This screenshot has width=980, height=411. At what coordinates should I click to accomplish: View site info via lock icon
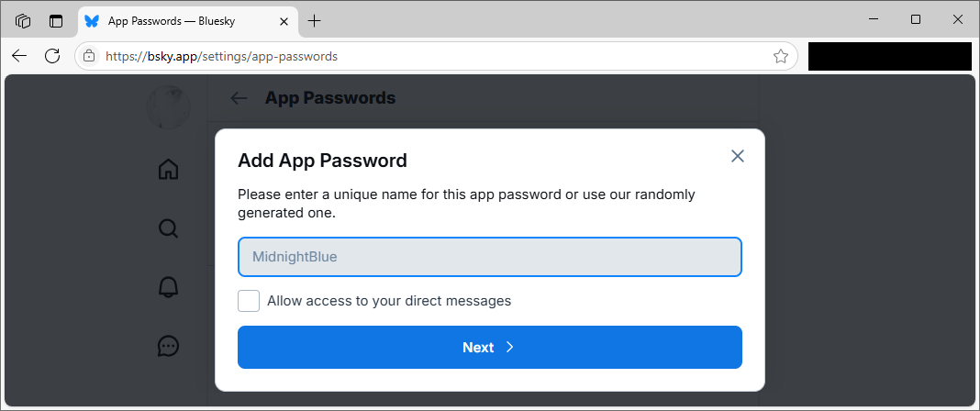(89, 56)
